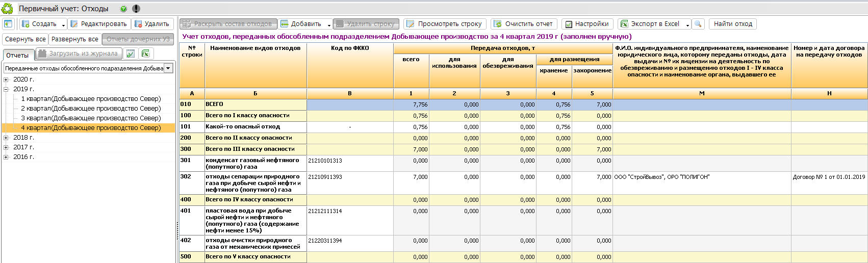
Task: Open the Экспорт в Excel dropdown arrow
Action: 687,24
